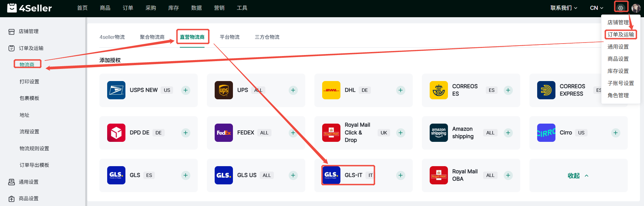Add authorization for Cirro
The image size is (644, 206).
(x=616, y=133)
